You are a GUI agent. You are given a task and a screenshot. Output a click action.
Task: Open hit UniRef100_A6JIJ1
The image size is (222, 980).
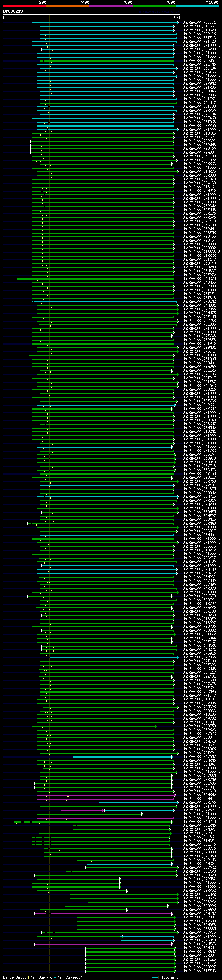[x=199, y=23]
